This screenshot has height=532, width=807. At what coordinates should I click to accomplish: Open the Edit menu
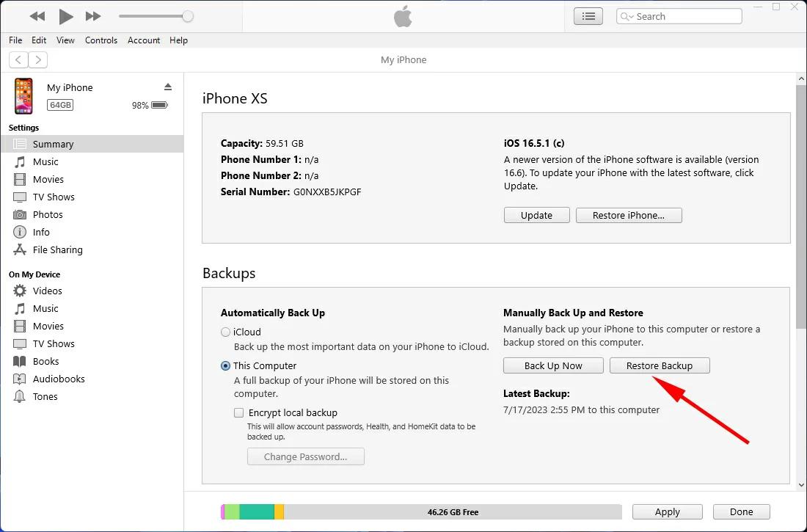39,40
